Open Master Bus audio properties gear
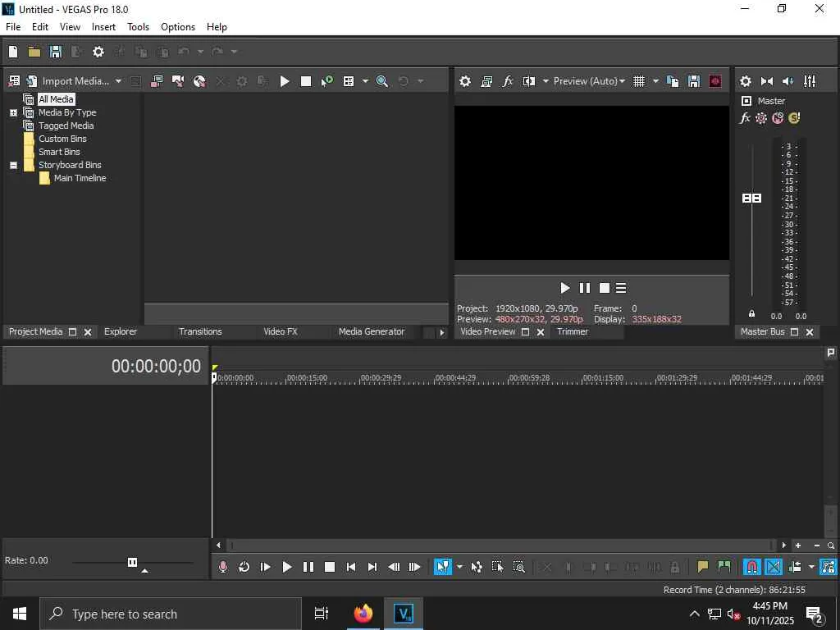This screenshot has height=630, width=840. click(745, 81)
